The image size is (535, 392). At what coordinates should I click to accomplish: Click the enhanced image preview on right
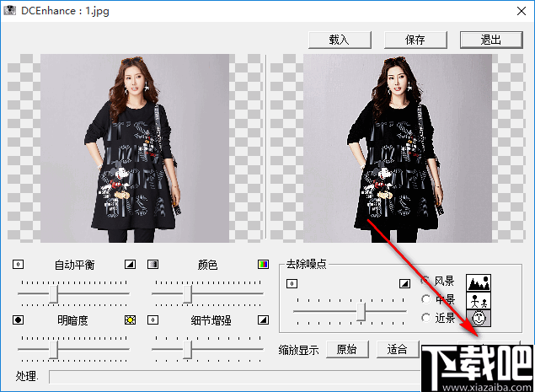click(x=398, y=148)
